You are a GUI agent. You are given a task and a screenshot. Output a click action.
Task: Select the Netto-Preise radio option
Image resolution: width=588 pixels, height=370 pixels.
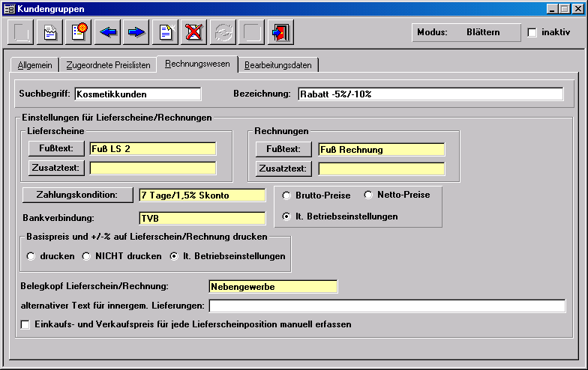pyautogui.click(x=368, y=195)
